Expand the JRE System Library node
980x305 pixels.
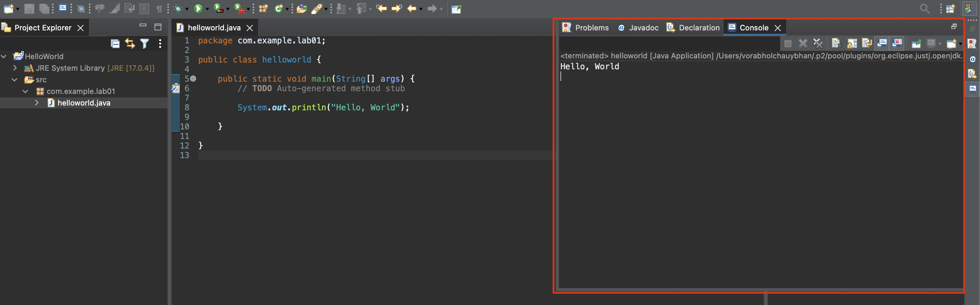tap(15, 68)
